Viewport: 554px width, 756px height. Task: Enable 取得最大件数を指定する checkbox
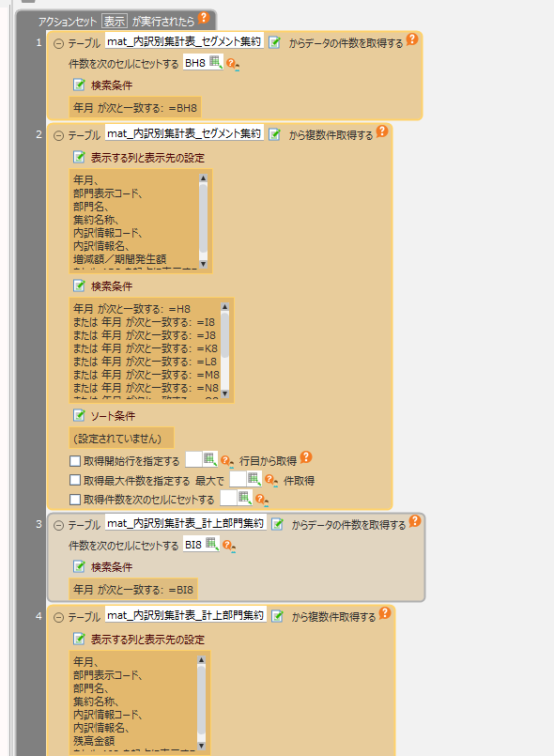click(75, 480)
